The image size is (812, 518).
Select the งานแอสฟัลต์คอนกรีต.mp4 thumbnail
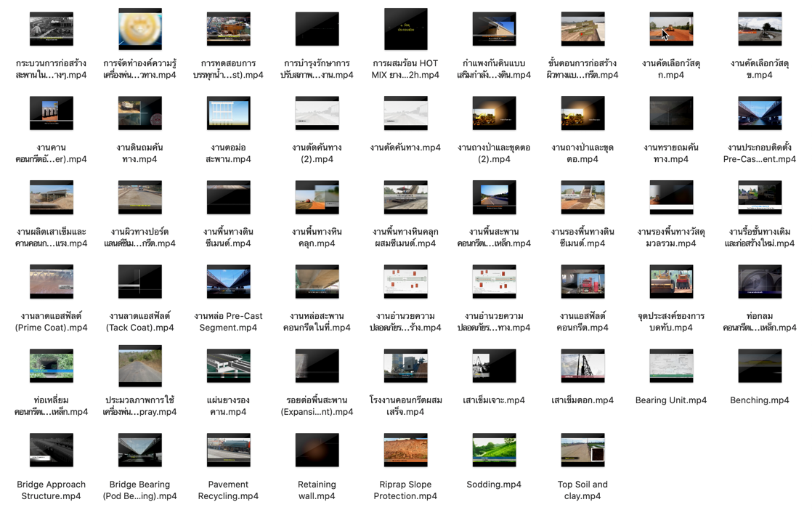tap(582, 282)
